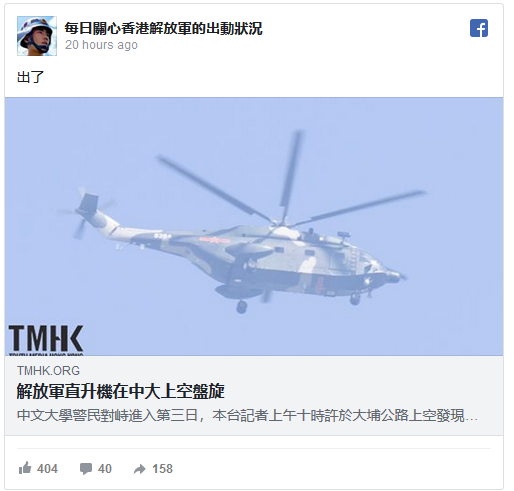The image size is (514, 491).
Task: Click the Facebook logo icon
Action: [x=479, y=28]
